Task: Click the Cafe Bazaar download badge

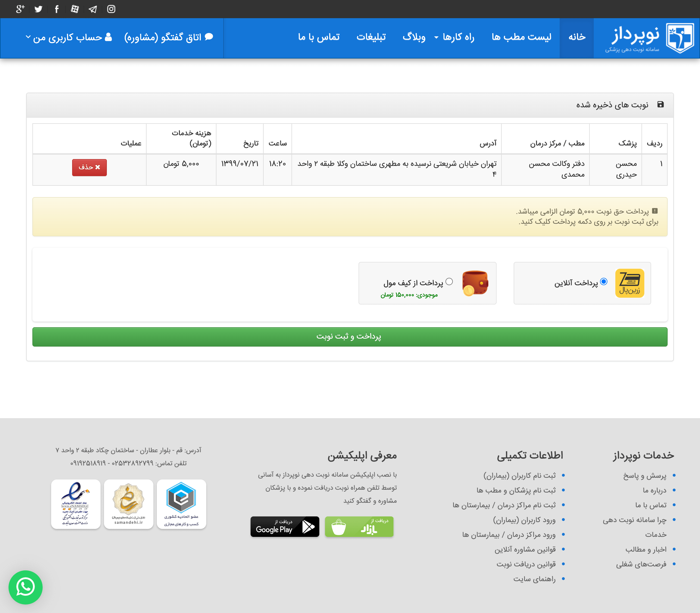Action: (359, 526)
